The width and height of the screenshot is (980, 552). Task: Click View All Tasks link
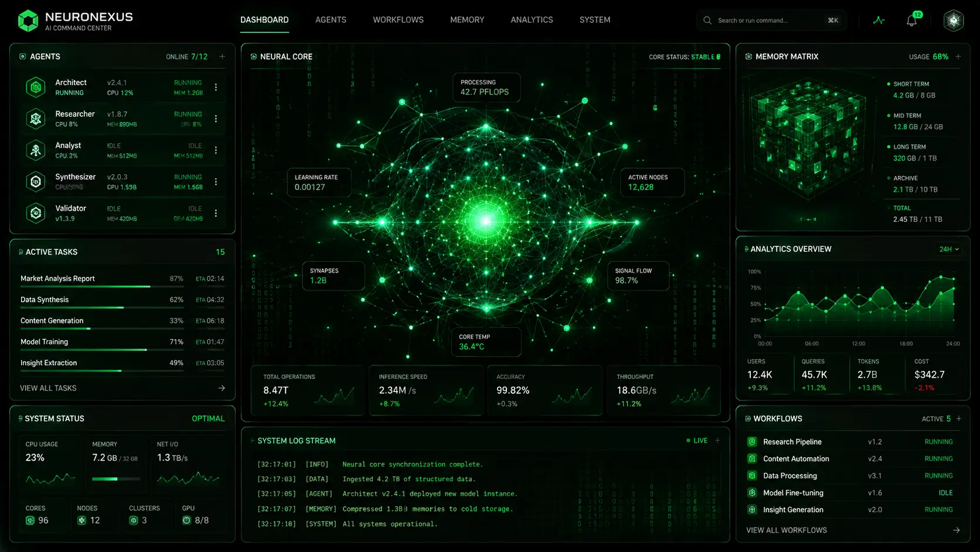pyautogui.click(x=48, y=388)
